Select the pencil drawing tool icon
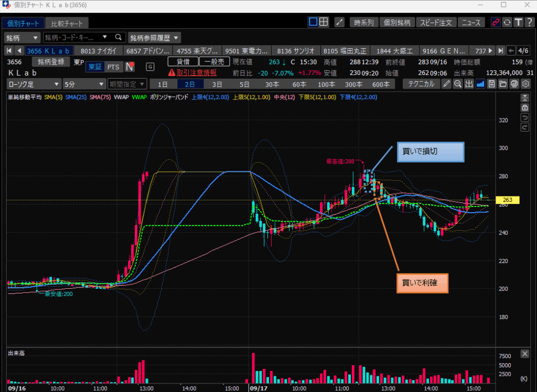The width and height of the screenshot is (537, 392). [x=446, y=84]
